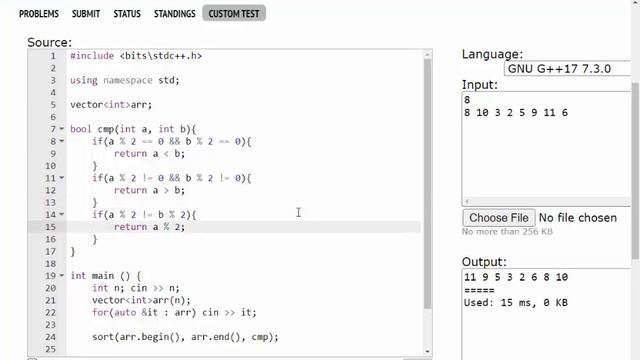Click line number 15 in the gutter
This screenshot has width=640, height=360.
coord(51,227)
